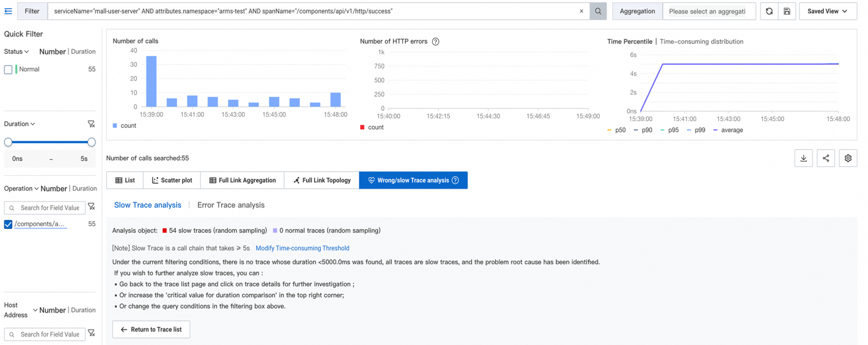Viewport: 868px width, 345px height.
Task: Click the save view floppy icon
Action: coord(787,11)
